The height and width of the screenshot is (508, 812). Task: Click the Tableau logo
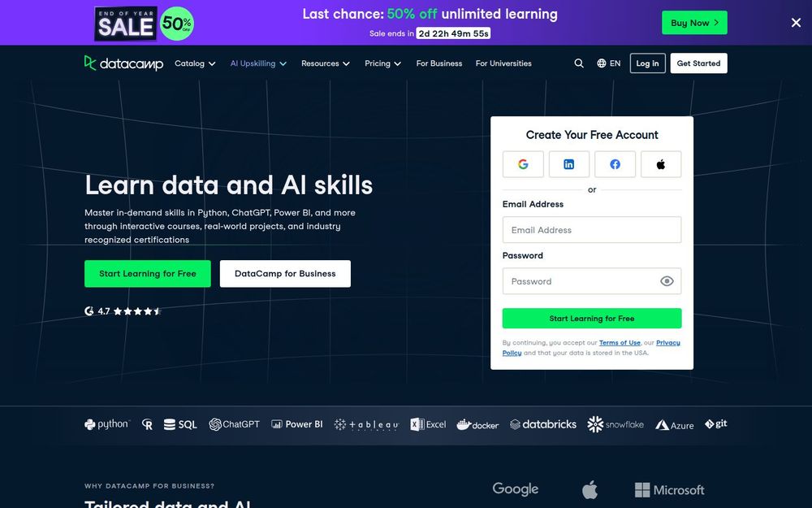366,425
